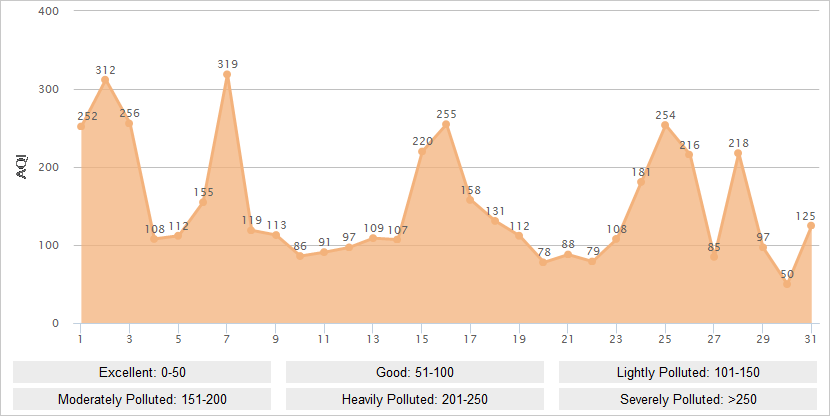
Task: Click the AQI vertical axis title
Action: pyautogui.click(x=23, y=167)
